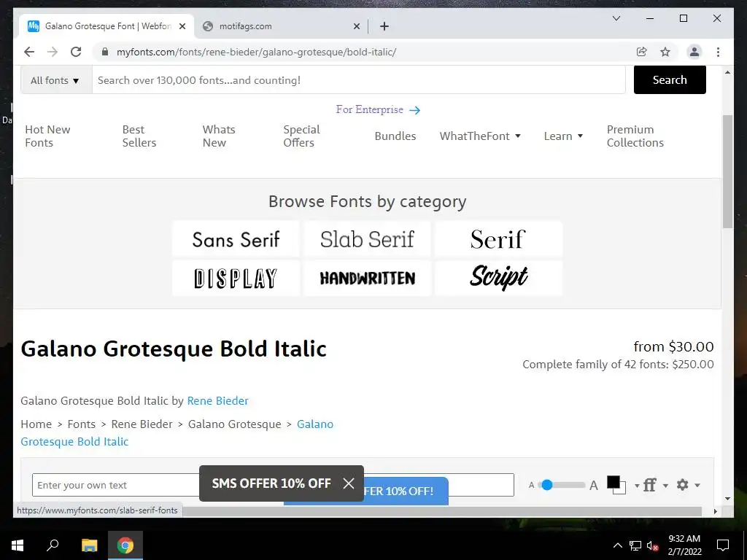Open the ff ligatures options icon

coord(650,485)
